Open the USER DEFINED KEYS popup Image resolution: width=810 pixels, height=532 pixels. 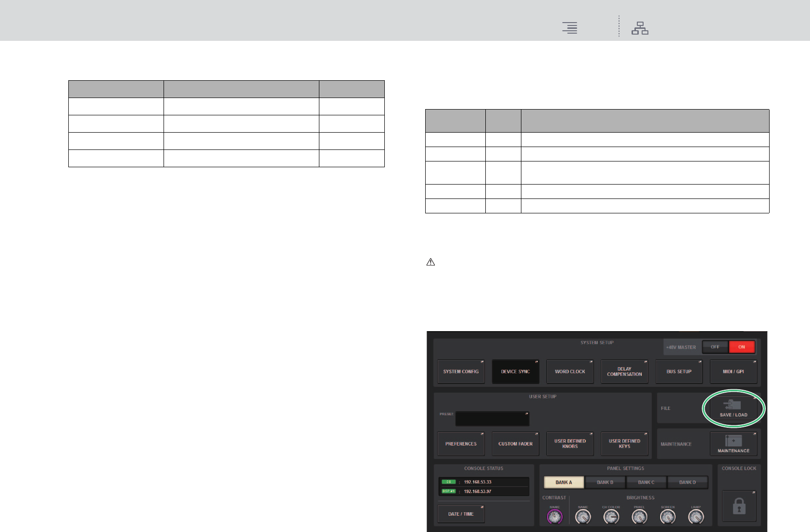tap(624, 444)
